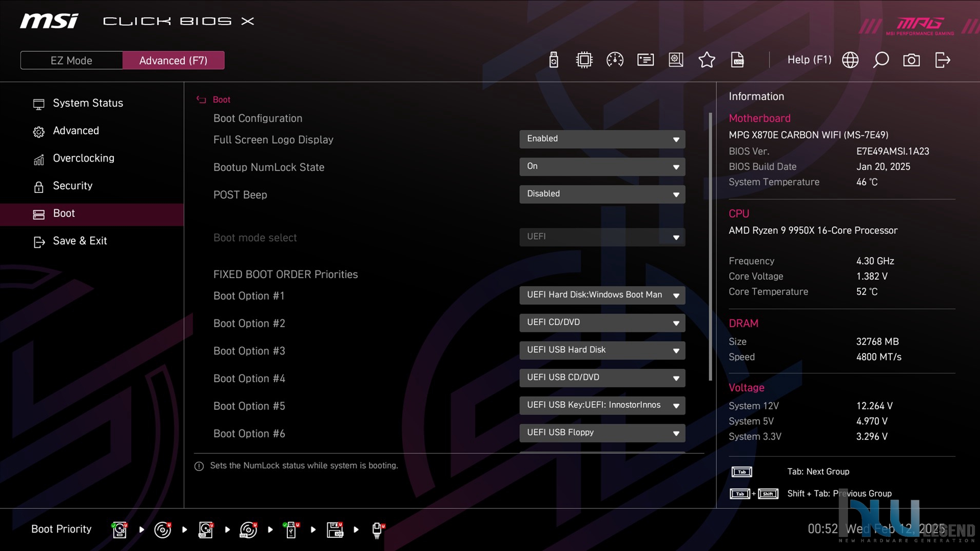
Task: Open Boot Option #3 UEFI USB Hard Disk dropdown
Action: [602, 350]
